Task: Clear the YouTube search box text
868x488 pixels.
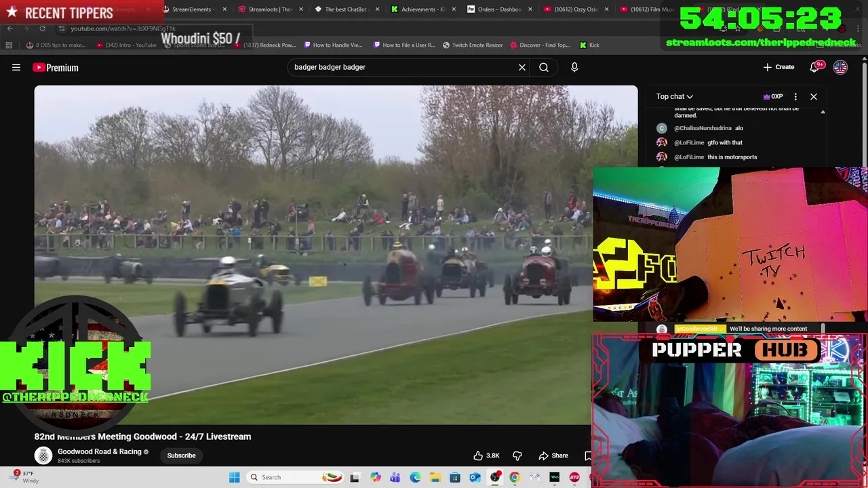Action: point(522,67)
